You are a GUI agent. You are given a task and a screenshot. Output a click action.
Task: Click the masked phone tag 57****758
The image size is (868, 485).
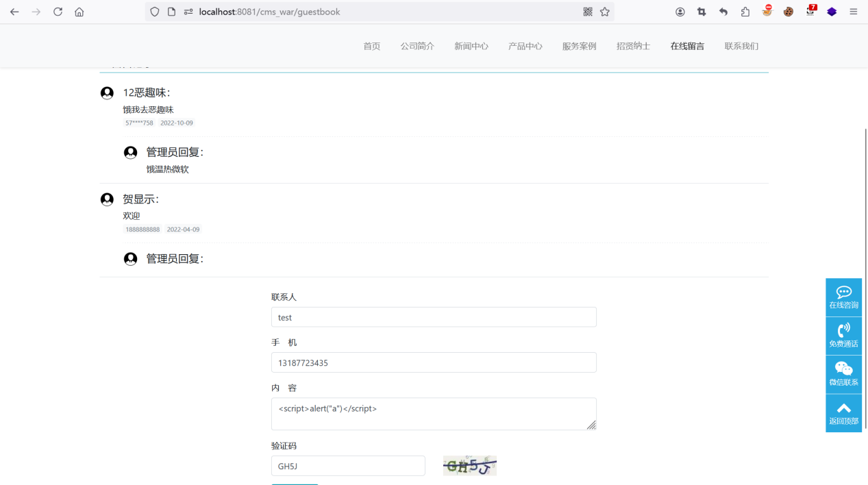139,123
